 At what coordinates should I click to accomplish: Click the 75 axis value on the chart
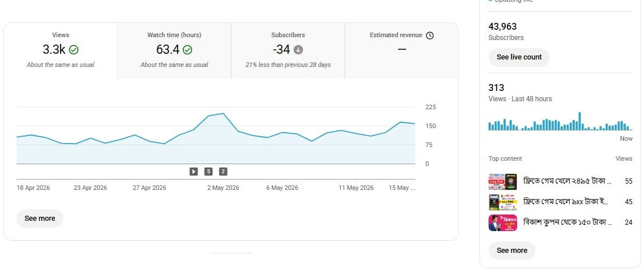429,145
